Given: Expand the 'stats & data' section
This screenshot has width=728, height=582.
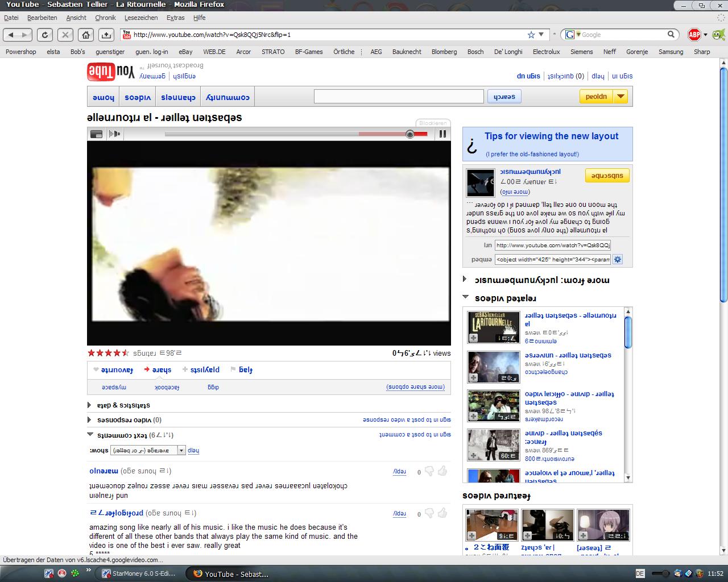Looking at the screenshot, I should 89,405.
